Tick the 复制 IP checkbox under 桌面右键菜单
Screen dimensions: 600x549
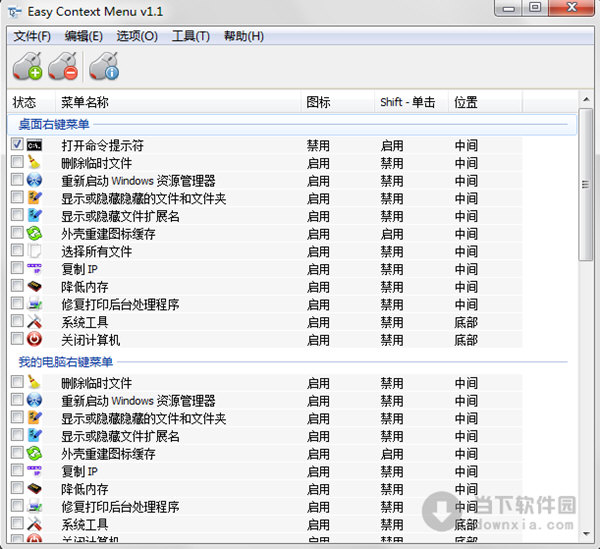[17, 267]
